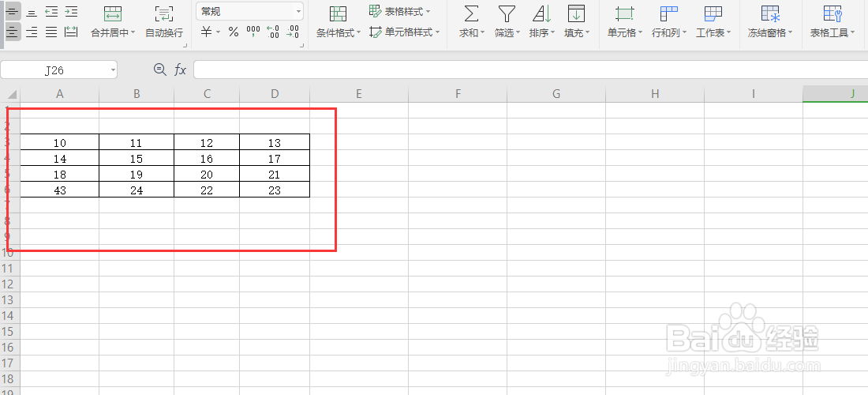Apply the thousands separator style icon
The height and width of the screenshot is (395, 868).
(x=253, y=32)
